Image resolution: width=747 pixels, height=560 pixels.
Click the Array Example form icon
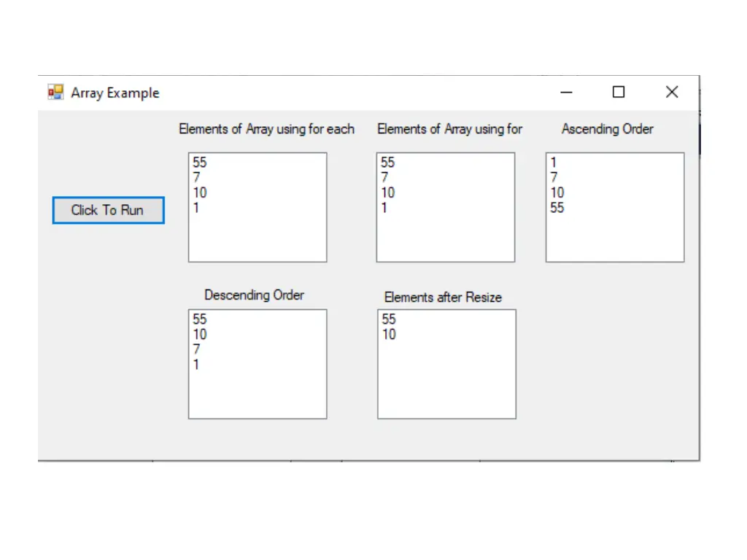55,92
